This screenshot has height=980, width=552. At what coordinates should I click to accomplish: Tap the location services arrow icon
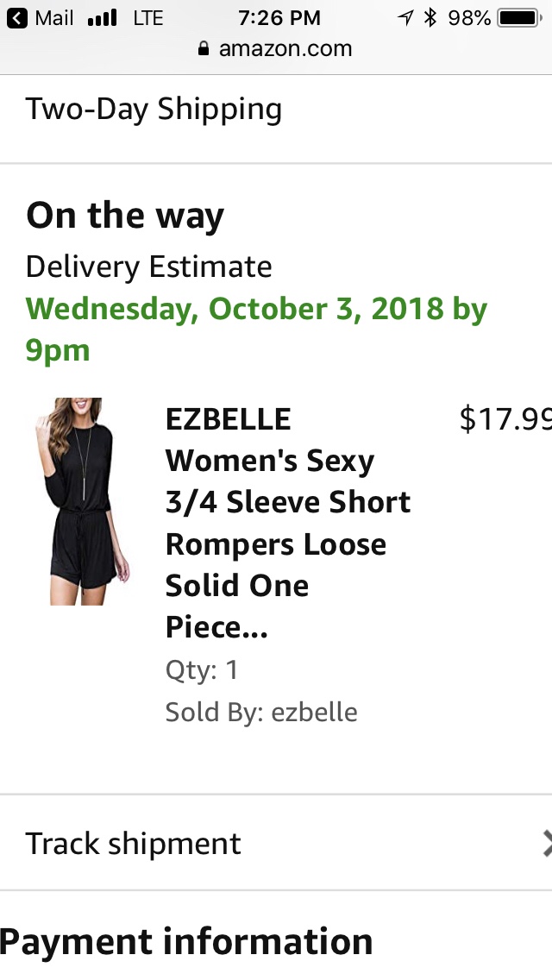(405, 18)
